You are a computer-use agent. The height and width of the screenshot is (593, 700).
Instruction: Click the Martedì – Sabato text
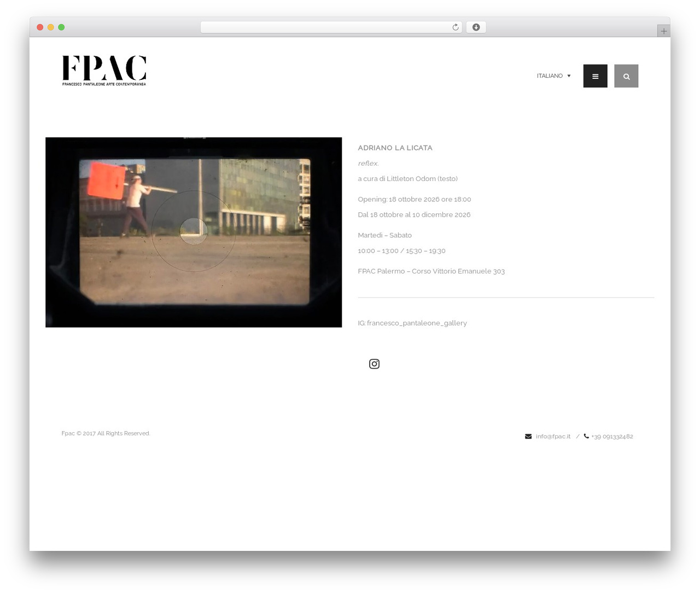(x=384, y=235)
